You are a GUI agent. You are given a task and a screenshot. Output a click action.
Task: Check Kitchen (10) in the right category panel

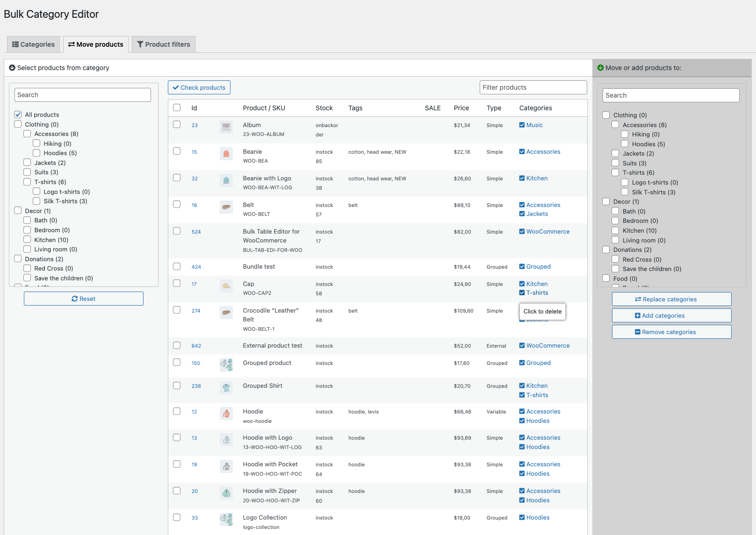click(x=615, y=230)
